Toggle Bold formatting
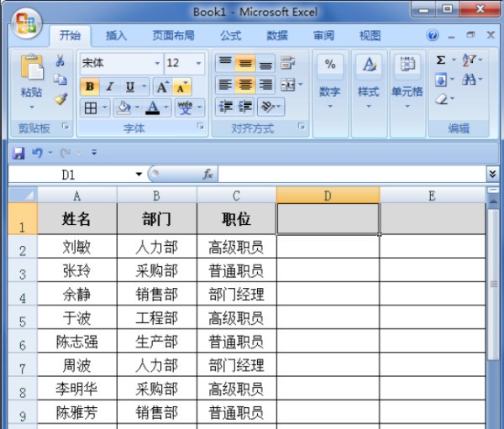This screenshot has width=504, height=429. (90, 86)
